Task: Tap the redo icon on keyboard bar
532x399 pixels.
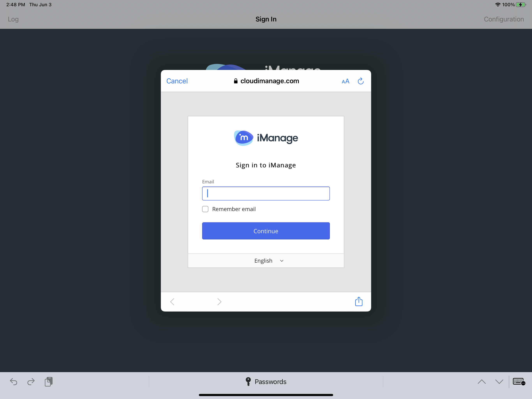Action: tap(31, 382)
